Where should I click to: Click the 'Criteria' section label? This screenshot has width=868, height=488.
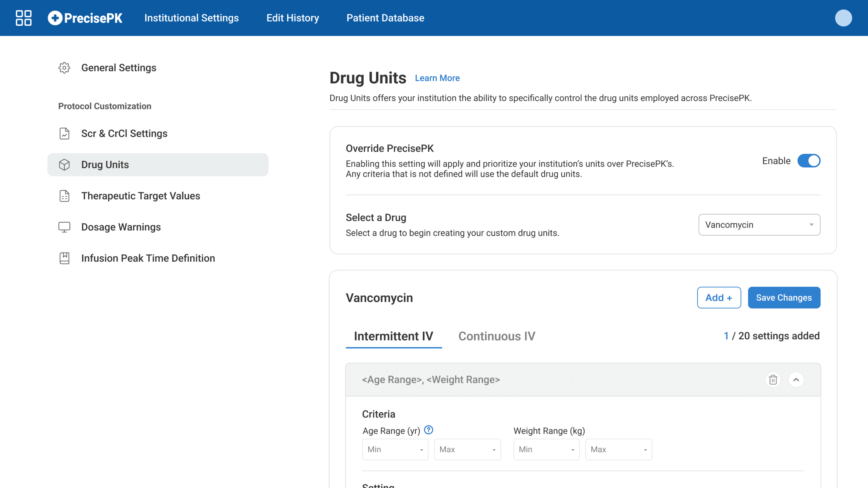[x=378, y=414]
